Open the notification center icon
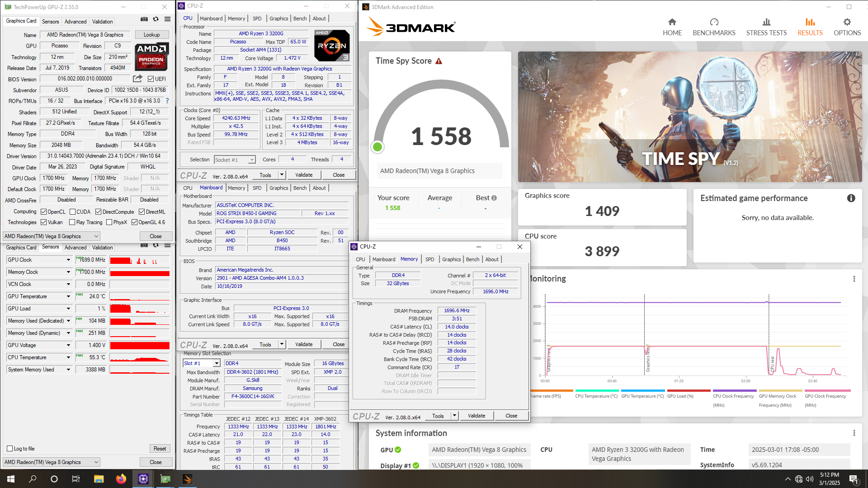Image resolution: width=868 pixels, height=488 pixels. (854, 479)
